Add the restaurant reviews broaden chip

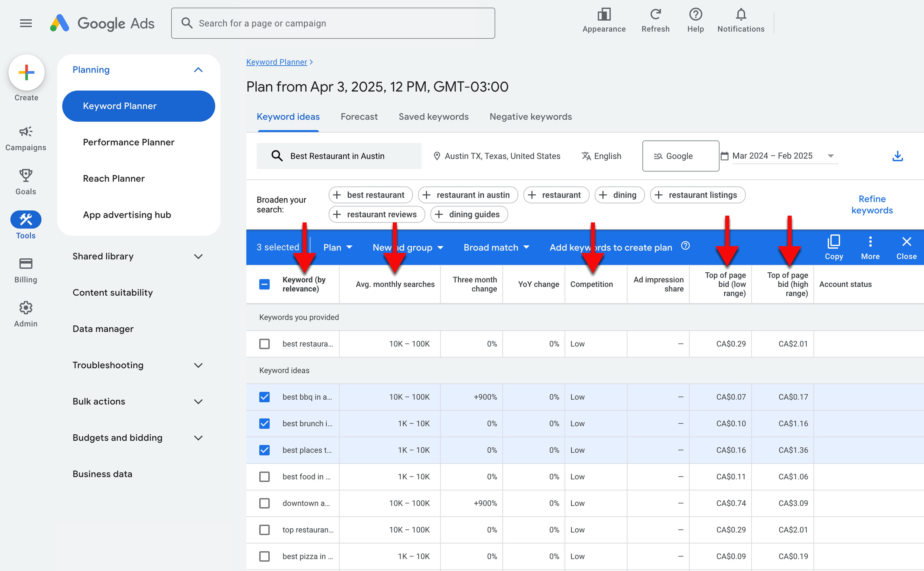[376, 215]
